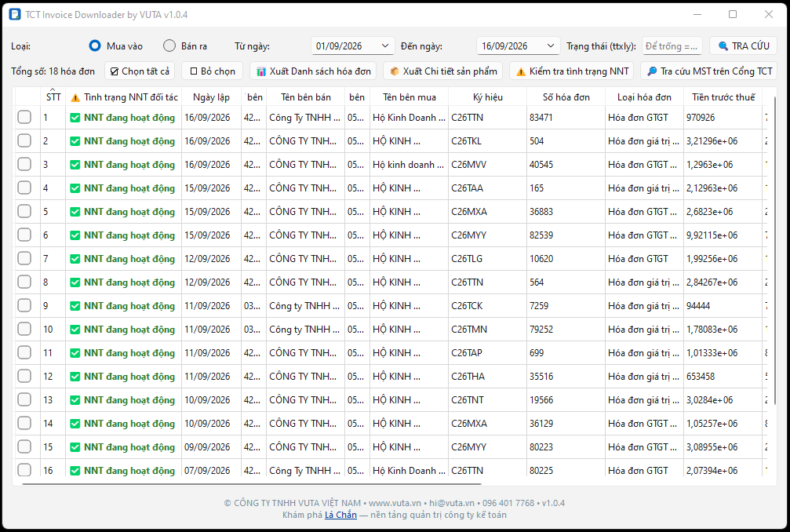790x532 pixels.
Task: Open the Từ ngày date dropdown
Action: coord(385,46)
